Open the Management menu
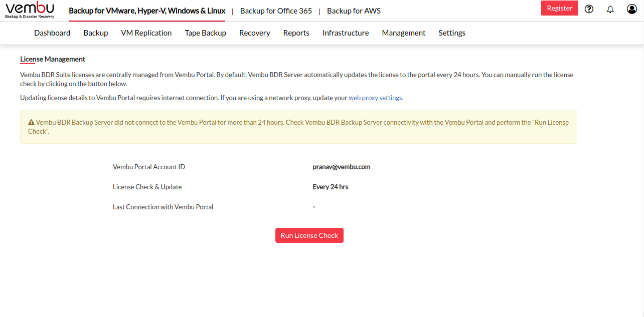This screenshot has height=317, width=644. (x=404, y=33)
